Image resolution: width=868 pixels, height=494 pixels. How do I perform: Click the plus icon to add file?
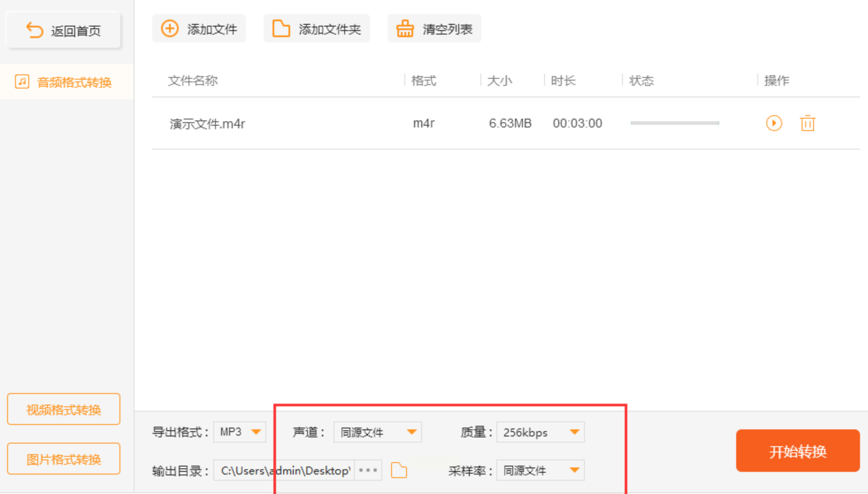(x=169, y=29)
